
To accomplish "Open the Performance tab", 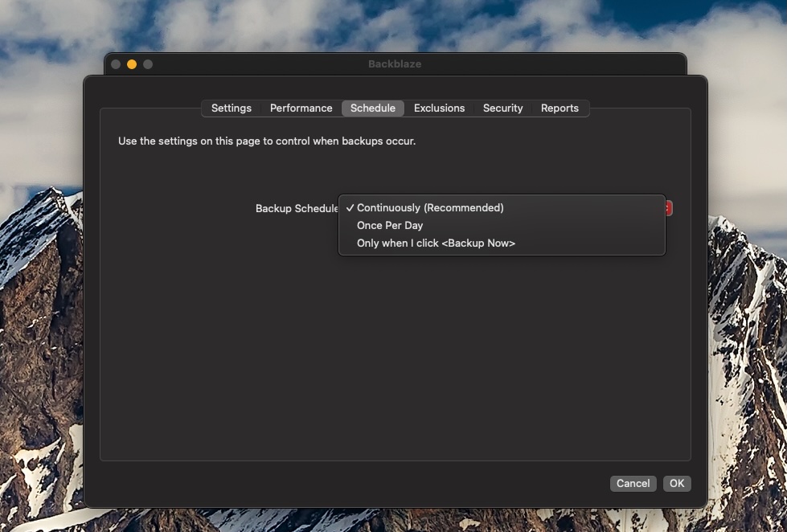I will 301,108.
